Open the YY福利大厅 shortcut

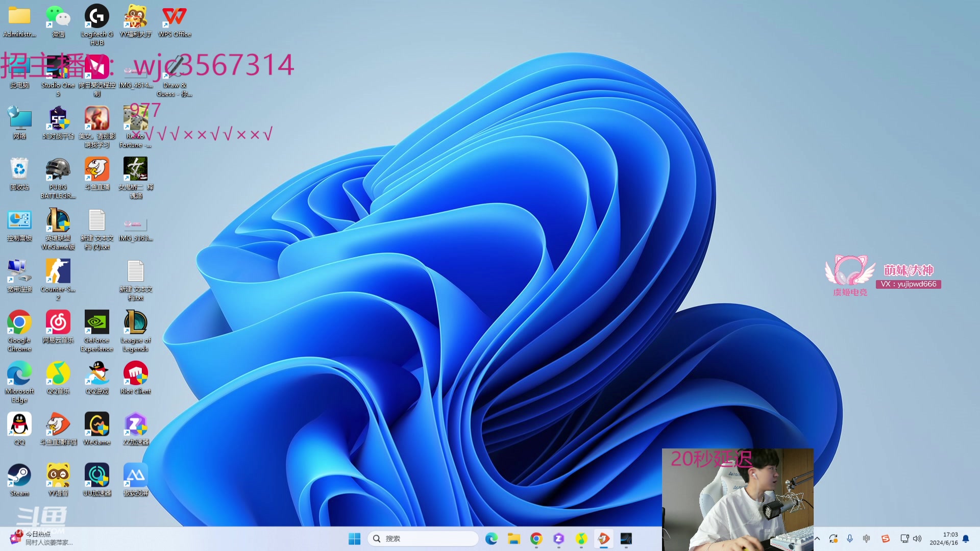136,21
